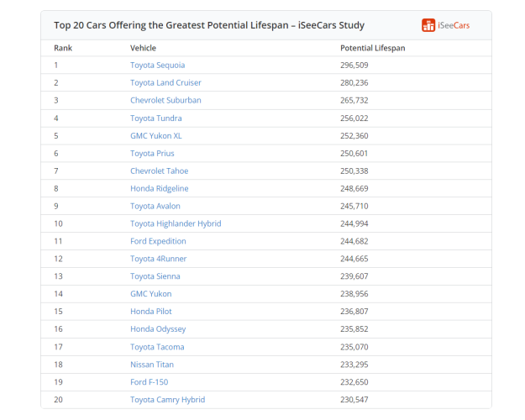Select the Toyota Highlander Hybrid link
525x420 pixels.
[176, 223]
